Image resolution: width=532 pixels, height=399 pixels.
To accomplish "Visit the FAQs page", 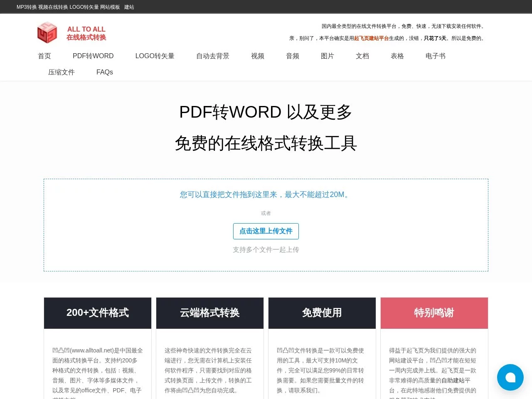I will point(105,72).
